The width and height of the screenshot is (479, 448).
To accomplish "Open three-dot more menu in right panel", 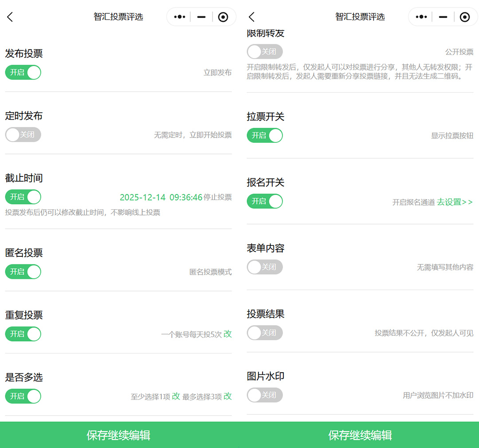I will coord(421,17).
